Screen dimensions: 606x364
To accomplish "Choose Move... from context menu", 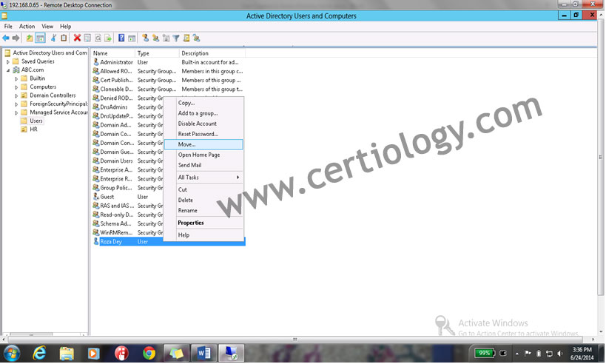I will tap(203, 144).
